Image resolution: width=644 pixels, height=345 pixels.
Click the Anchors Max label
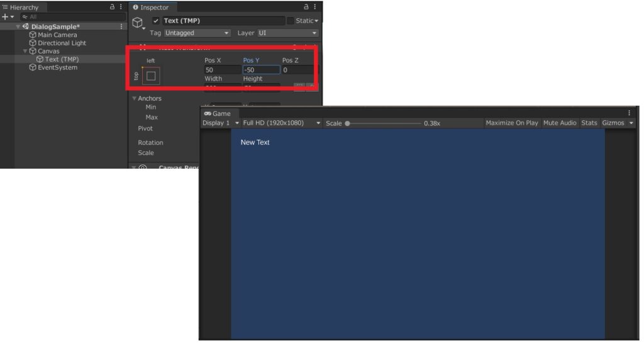click(x=152, y=117)
